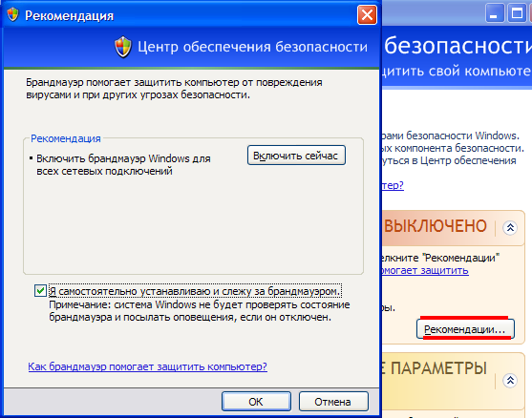The height and width of the screenshot is (418, 532).
Task: Open the помогает защитить link in the background window
Action: click(425, 270)
